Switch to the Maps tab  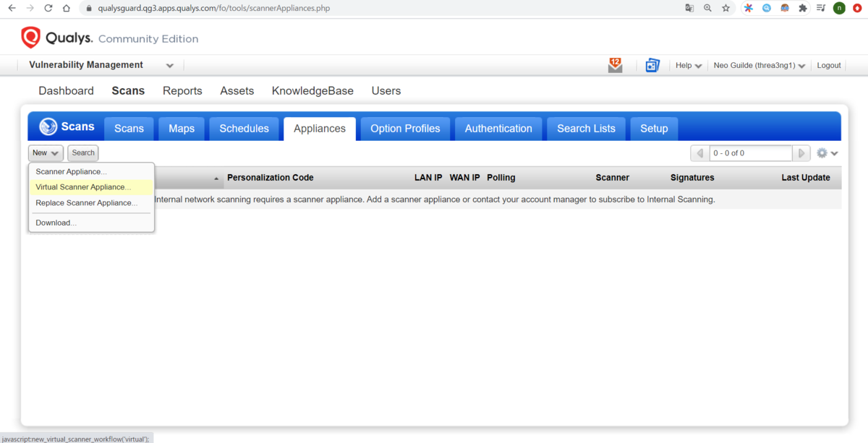click(182, 129)
